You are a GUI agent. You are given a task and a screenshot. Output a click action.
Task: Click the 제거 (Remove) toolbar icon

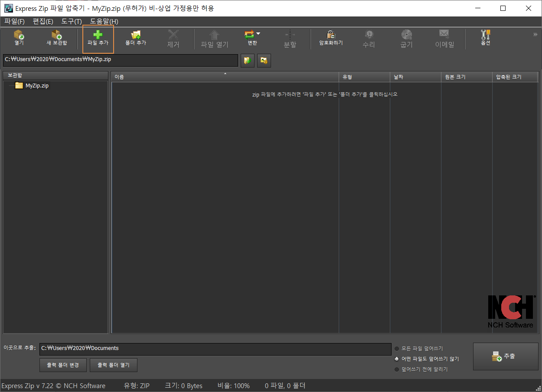(x=173, y=35)
